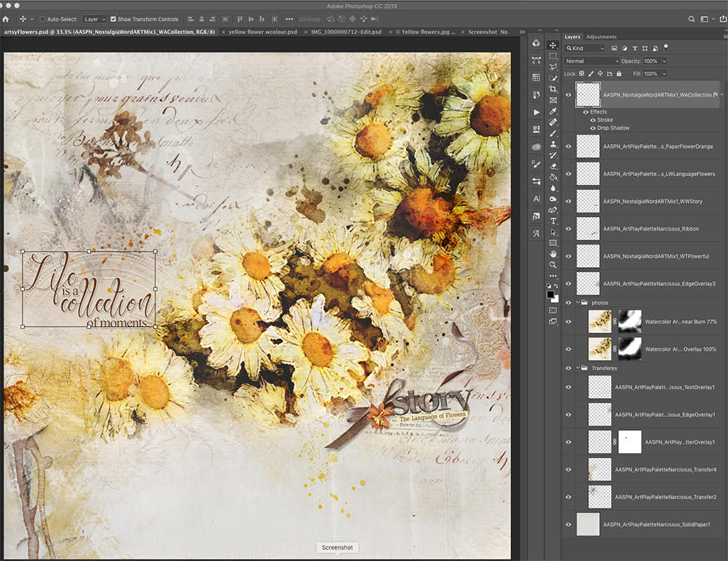Select the Type tool
Viewport: 728px width, 561px height.
coord(553,221)
